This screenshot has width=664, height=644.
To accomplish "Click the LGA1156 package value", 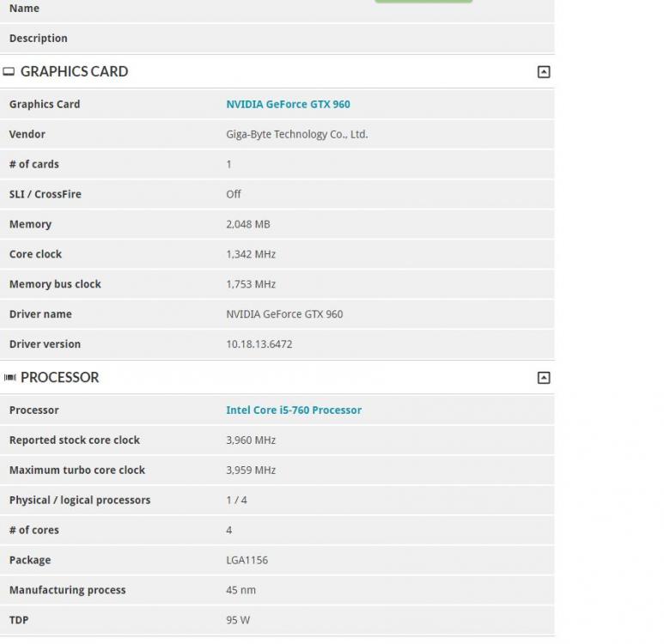I will pyautogui.click(x=247, y=561).
